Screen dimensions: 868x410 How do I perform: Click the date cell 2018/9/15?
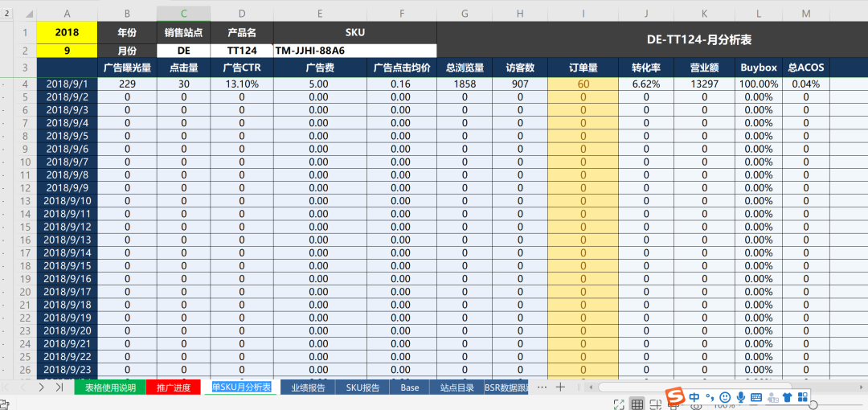[x=67, y=266]
